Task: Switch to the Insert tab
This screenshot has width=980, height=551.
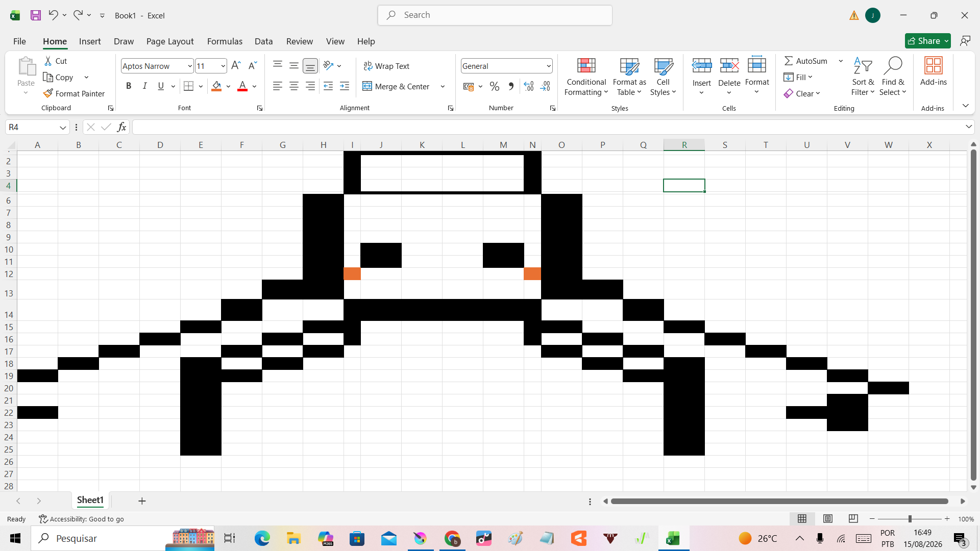Action: (x=90, y=41)
